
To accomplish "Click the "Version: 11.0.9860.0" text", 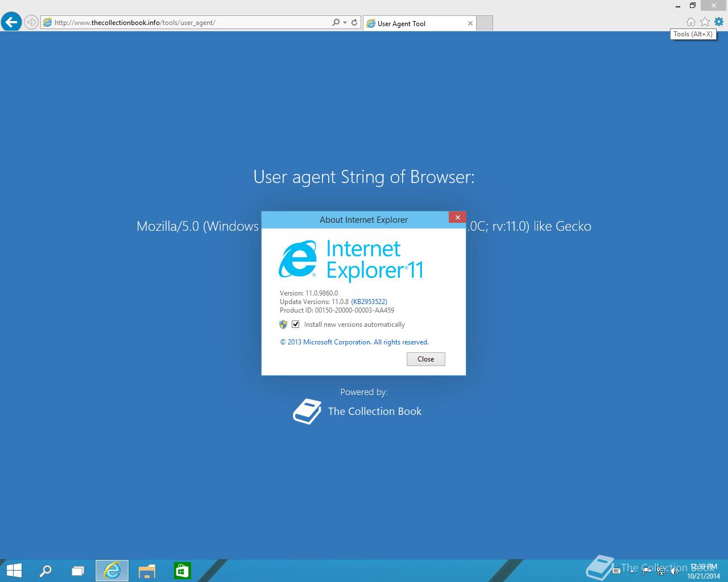I will tap(308, 293).
